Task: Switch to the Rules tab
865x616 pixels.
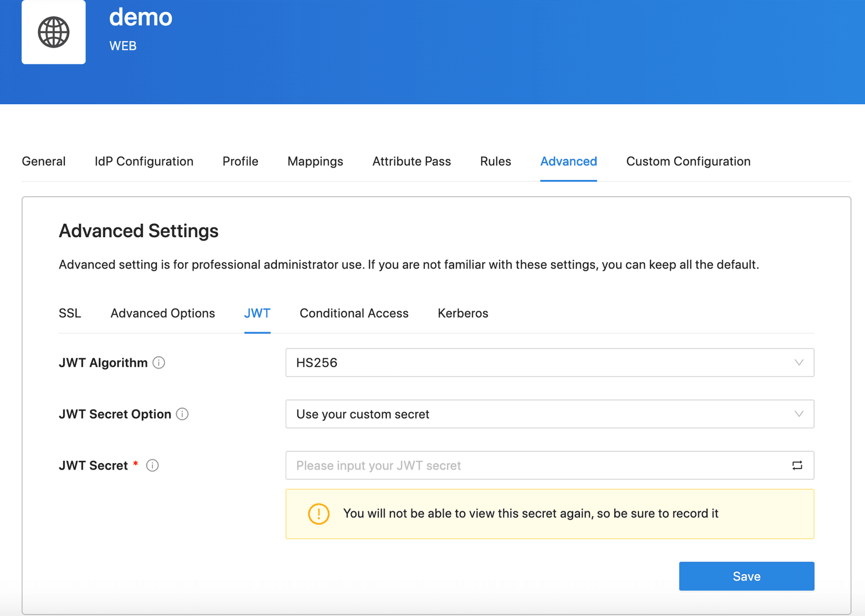Action: [496, 162]
